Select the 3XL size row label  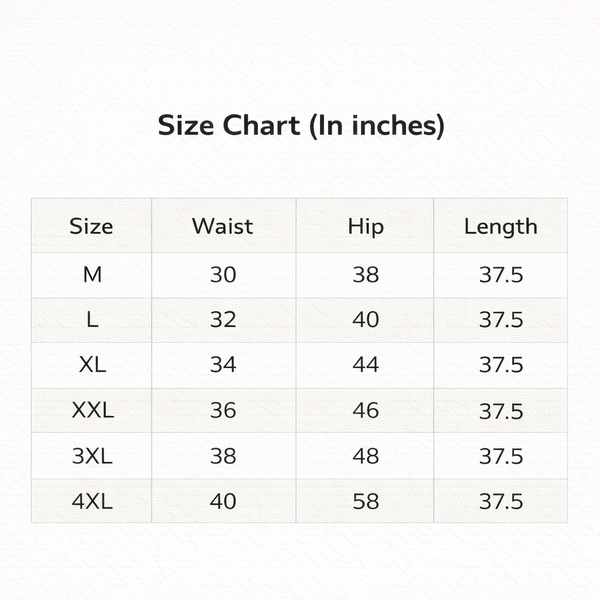[x=91, y=456]
